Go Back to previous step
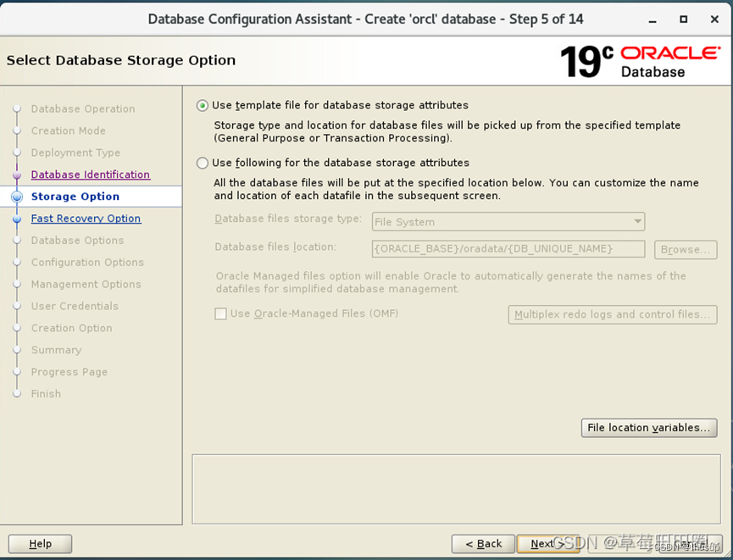 [x=483, y=544]
